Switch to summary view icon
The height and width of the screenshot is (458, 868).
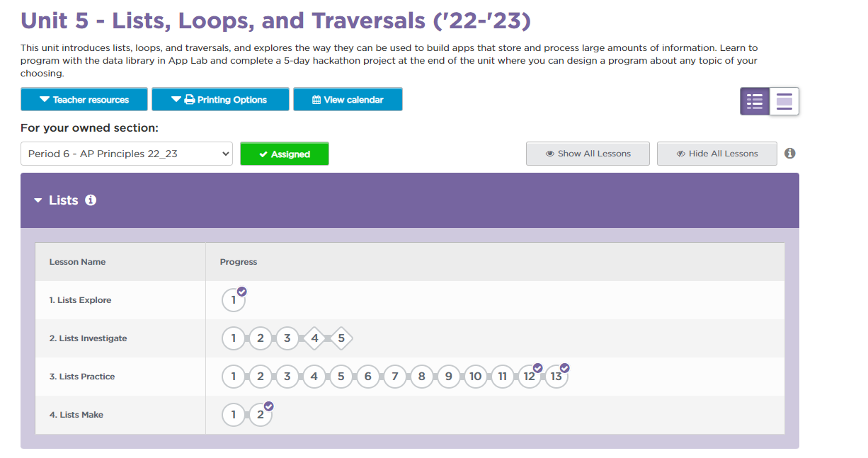(784, 101)
